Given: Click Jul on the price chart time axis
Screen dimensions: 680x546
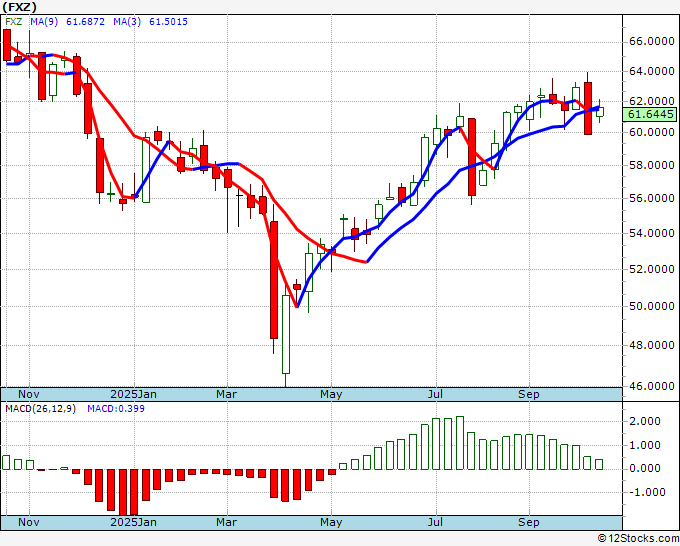Looking at the screenshot, I should point(435,394).
